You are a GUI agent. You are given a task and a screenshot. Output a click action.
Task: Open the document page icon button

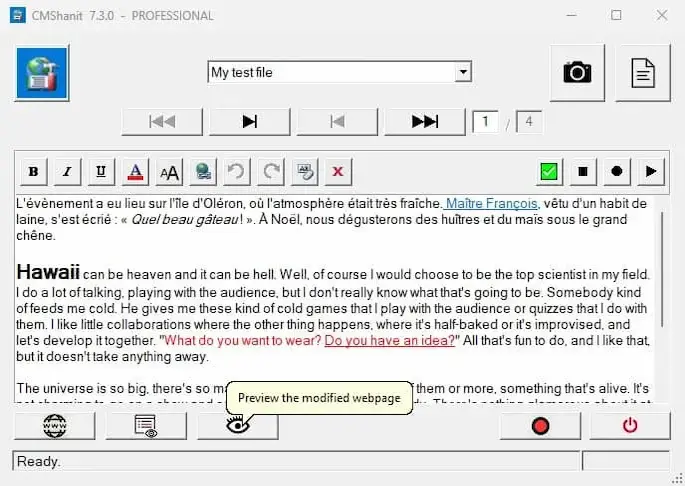click(x=642, y=73)
